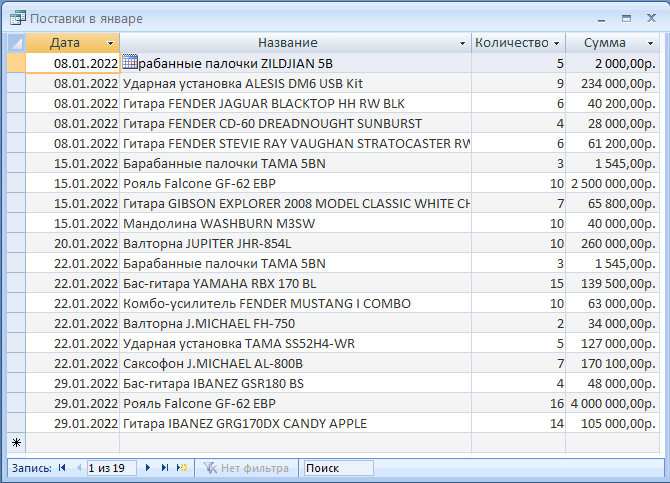The image size is (670, 483).
Task: Click the sum '48 000,00р.' cell
Action: pyautogui.click(x=612, y=383)
